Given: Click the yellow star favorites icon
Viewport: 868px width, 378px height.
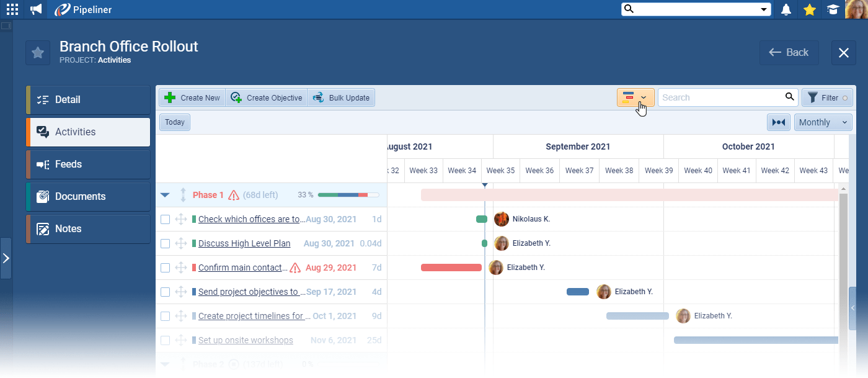Looking at the screenshot, I should click(x=809, y=9).
